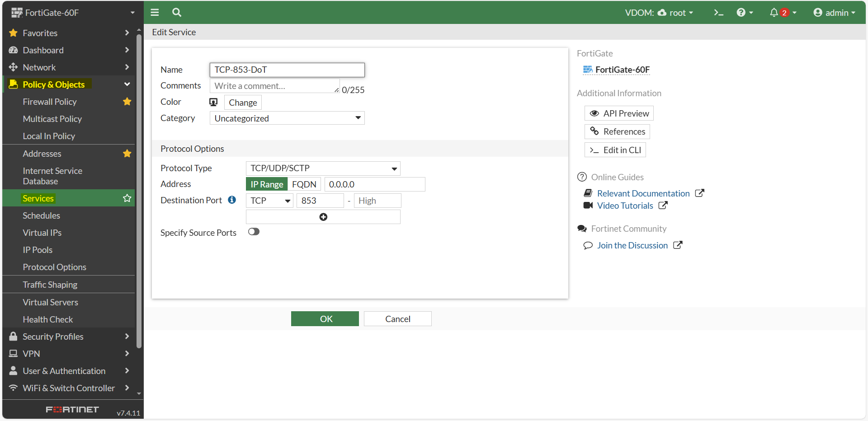Remove Firewall Policy star favorite

[x=127, y=102]
